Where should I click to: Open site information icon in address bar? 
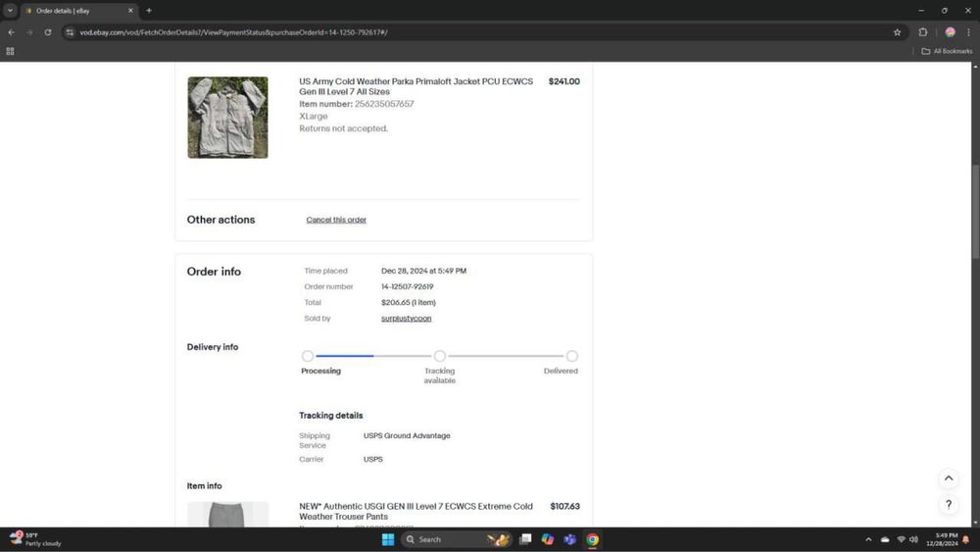70,32
